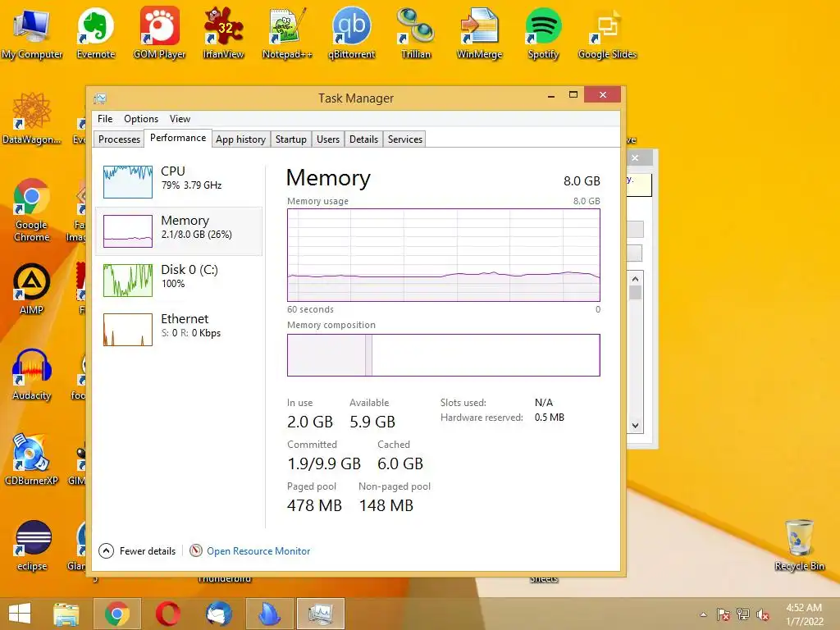Select the Ethernet performance item
Image resolution: width=840 pixels, height=630 pixels.
click(179, 330)
